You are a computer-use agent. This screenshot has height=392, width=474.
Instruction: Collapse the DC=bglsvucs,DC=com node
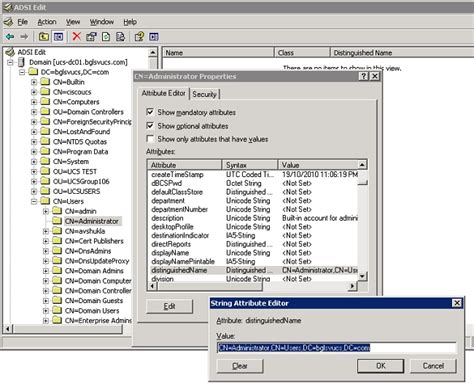click(22, 72)
